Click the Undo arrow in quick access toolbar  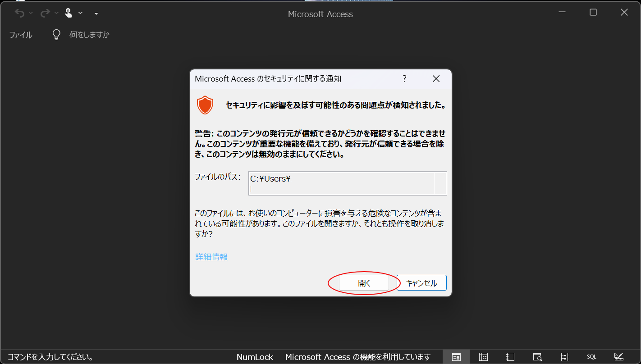click(x=19, y=13)
